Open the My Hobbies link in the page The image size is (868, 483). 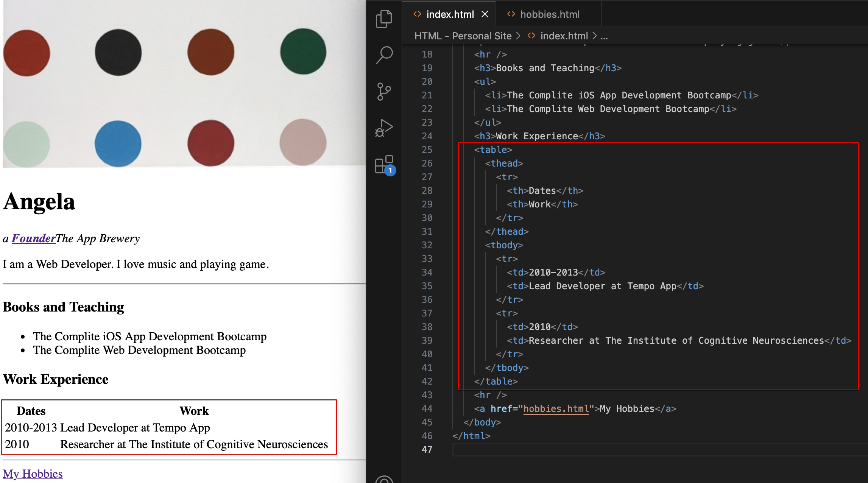point(33,474)
